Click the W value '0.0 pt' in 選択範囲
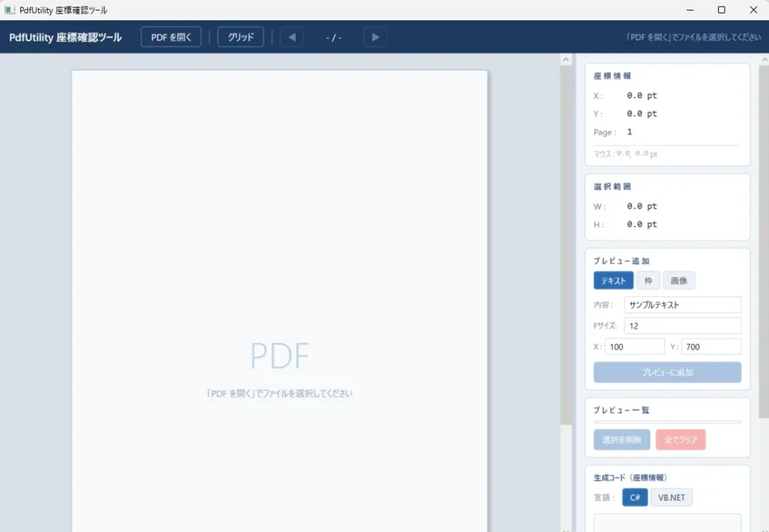The height and width of the screenshot is (532, 769). coord(642,206)
